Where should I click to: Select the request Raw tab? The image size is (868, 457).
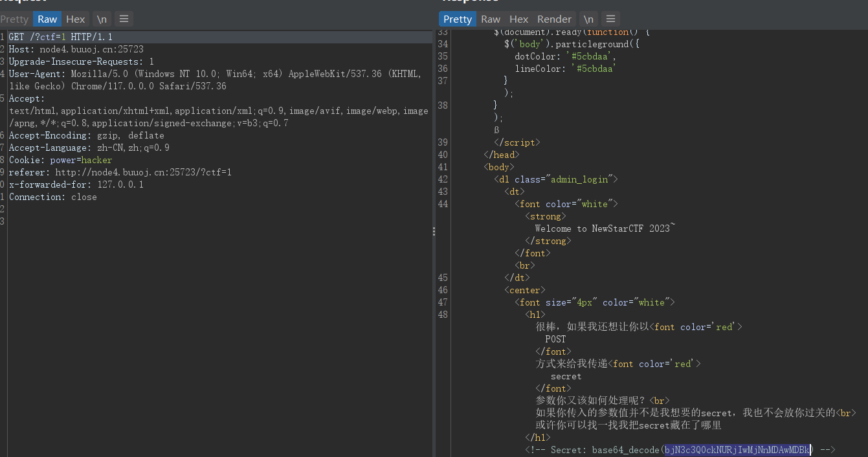[47, 19]
